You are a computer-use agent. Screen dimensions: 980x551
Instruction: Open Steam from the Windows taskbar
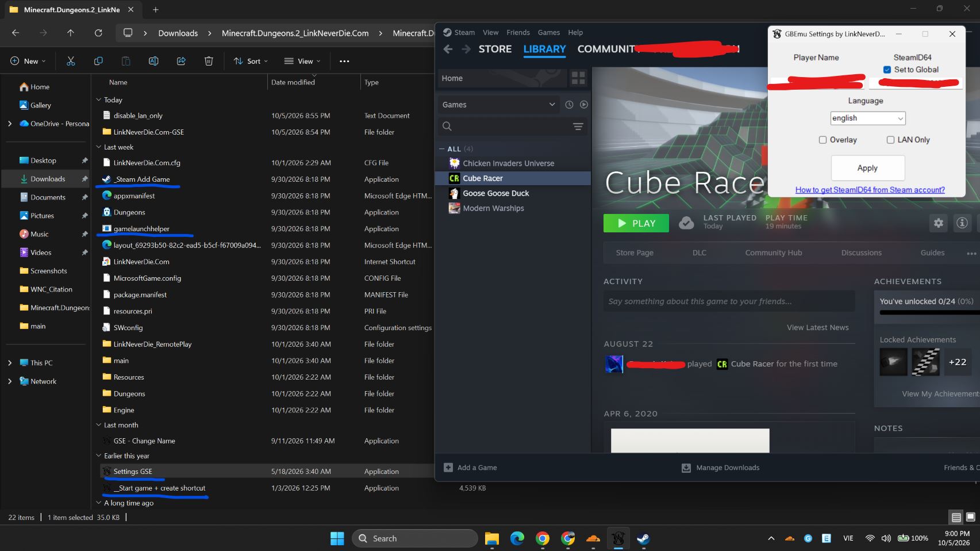point(643,538)
